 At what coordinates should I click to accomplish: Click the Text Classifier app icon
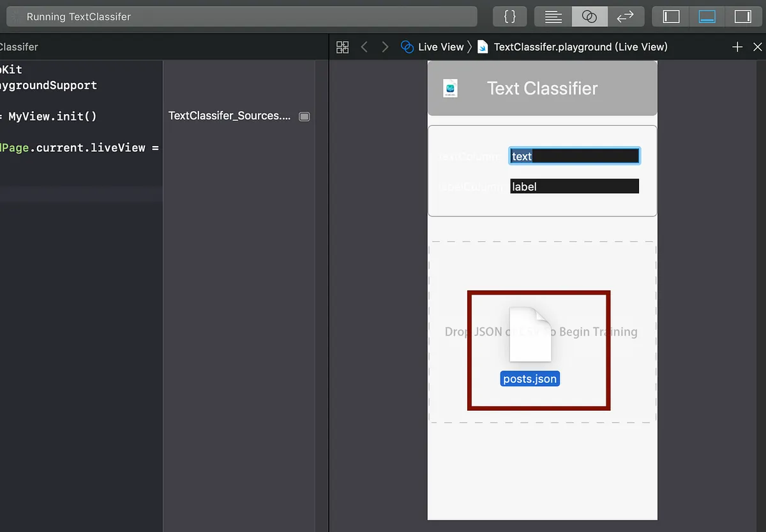click(451, 88)
